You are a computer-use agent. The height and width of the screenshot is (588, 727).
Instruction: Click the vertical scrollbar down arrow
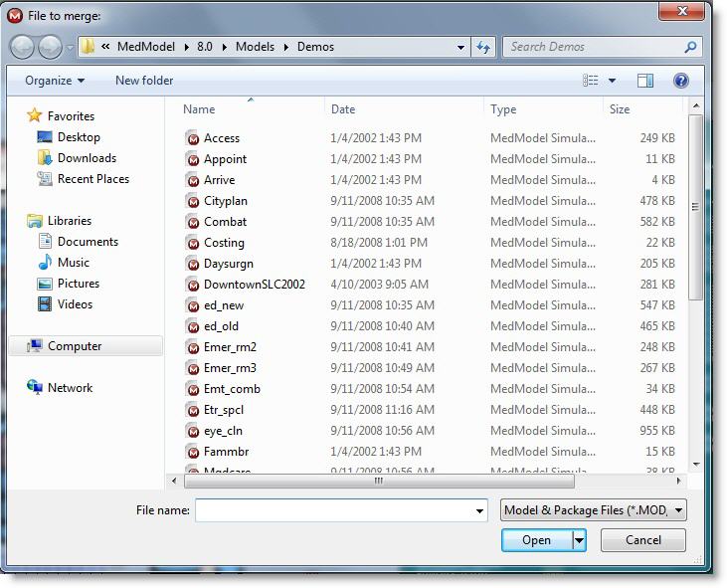point(696,465)
